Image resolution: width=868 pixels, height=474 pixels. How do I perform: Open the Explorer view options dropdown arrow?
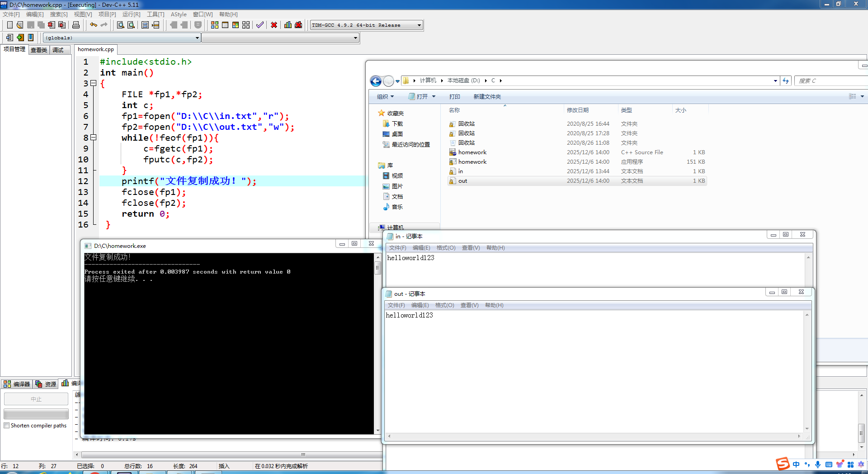pos(862,96)
